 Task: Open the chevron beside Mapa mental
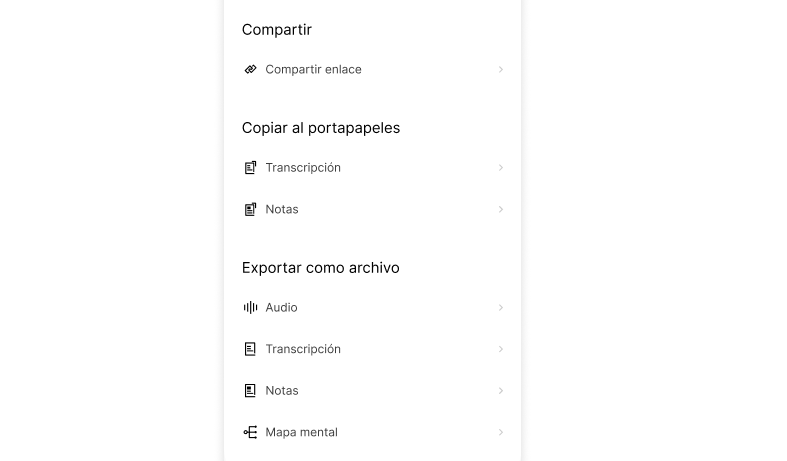pyautogui.click(x=501, y=433)
